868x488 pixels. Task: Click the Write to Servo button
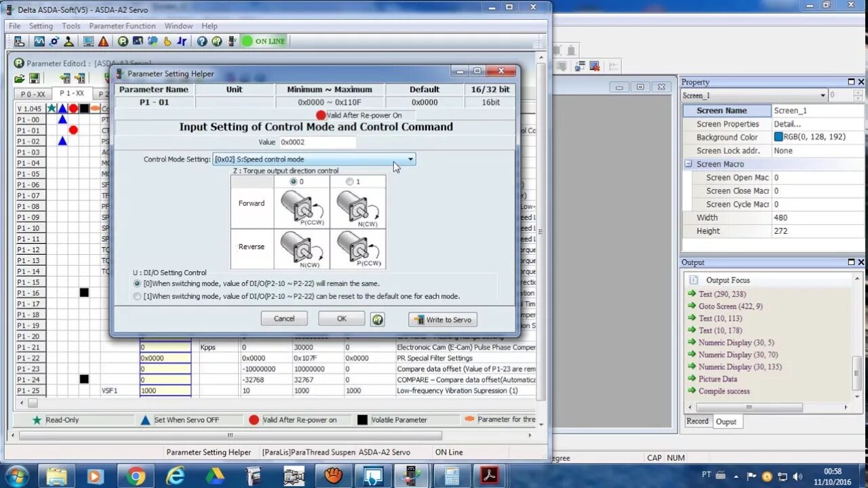pyautogui.click(x=443, y=320)
